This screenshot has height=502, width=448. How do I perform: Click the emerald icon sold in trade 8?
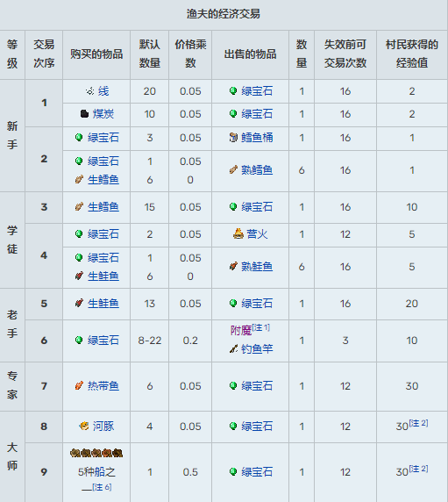pyautogui.click(x=233, y=427)
